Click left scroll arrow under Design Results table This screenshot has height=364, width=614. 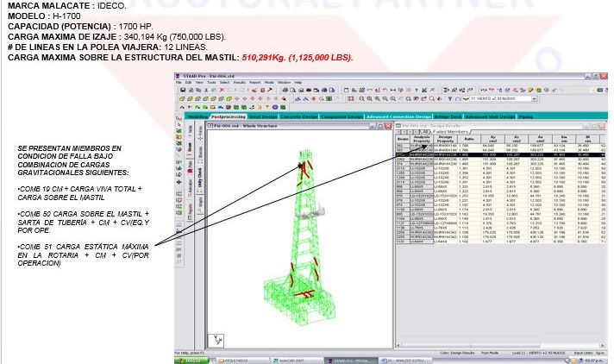pyautogui.click(x=398, y=346)
